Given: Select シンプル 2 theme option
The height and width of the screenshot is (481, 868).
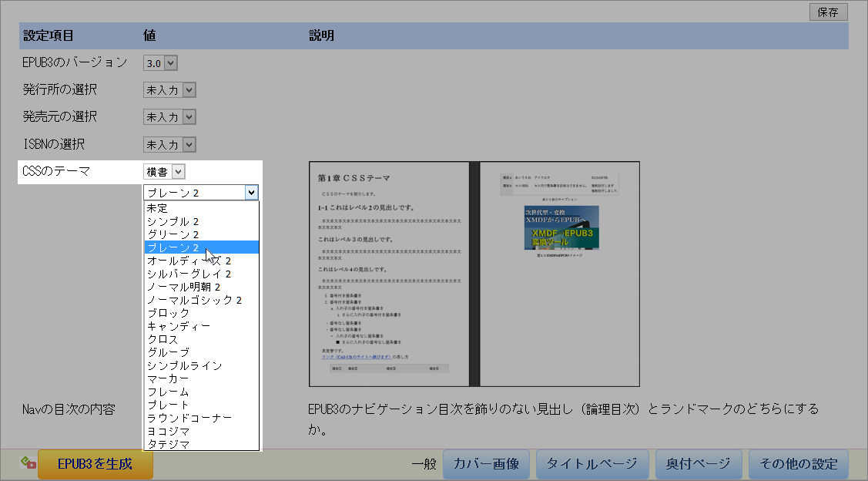Looking at the screenshot, I should (x=201, y=222).
